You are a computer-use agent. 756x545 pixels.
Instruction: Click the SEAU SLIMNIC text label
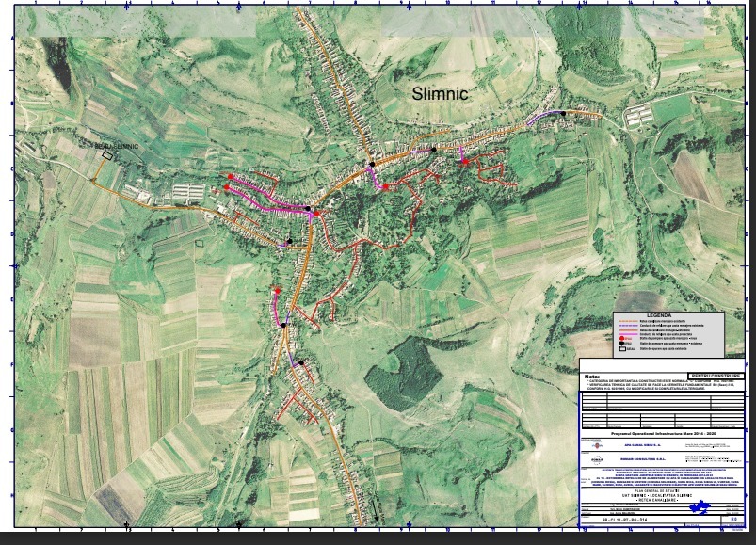(116, 146)
